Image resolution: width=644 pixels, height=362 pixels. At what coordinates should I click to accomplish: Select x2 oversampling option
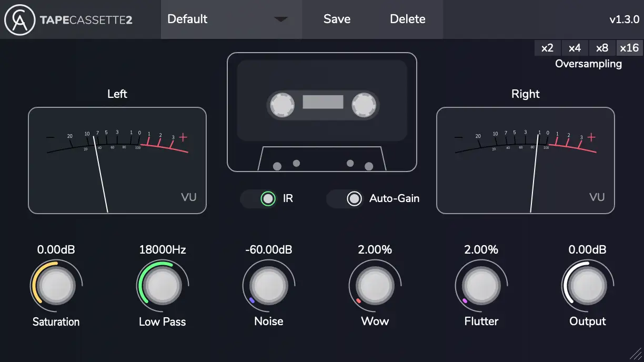click(x=547, y=48)
